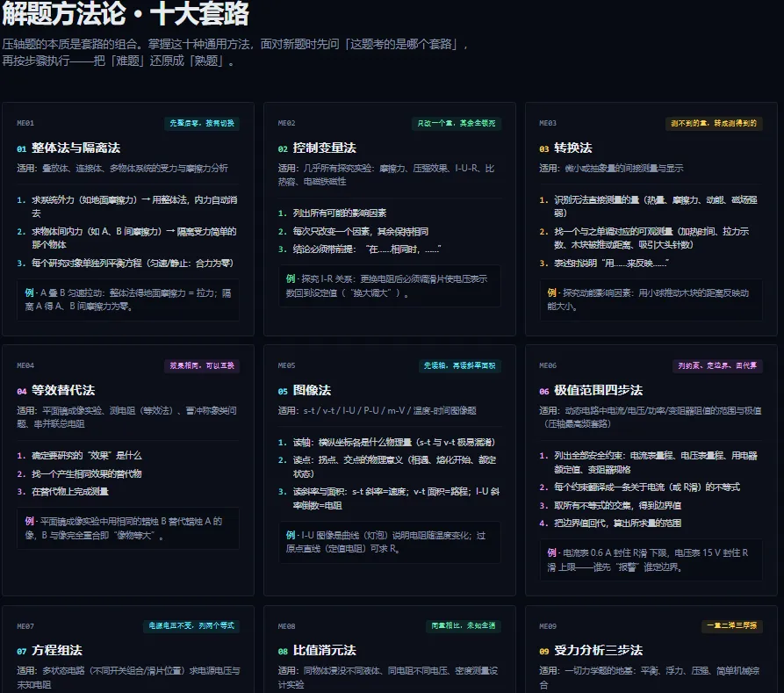784x693 pixels.
Task: Select the tag badge on the ME01 card
Action: pyautogui.click(x=202, y=123)
